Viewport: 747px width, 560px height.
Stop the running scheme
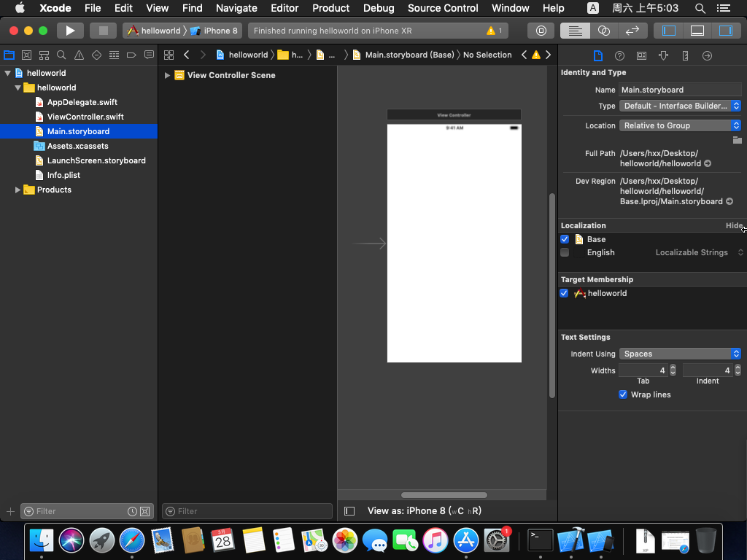pos(104,31)
